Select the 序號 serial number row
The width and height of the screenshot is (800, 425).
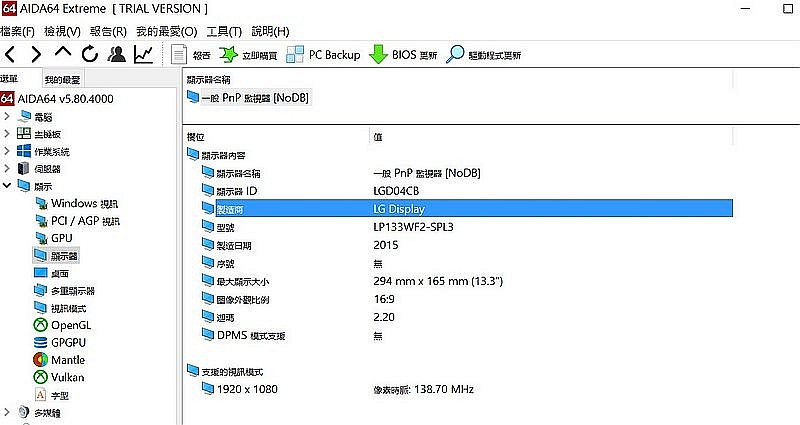tap(466, 263)
